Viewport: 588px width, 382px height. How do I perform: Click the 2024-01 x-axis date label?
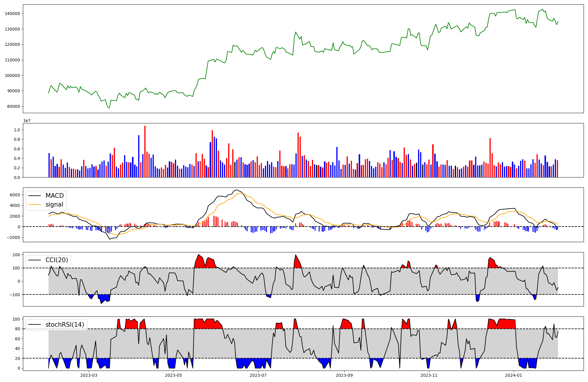click(x=514, y=375)
